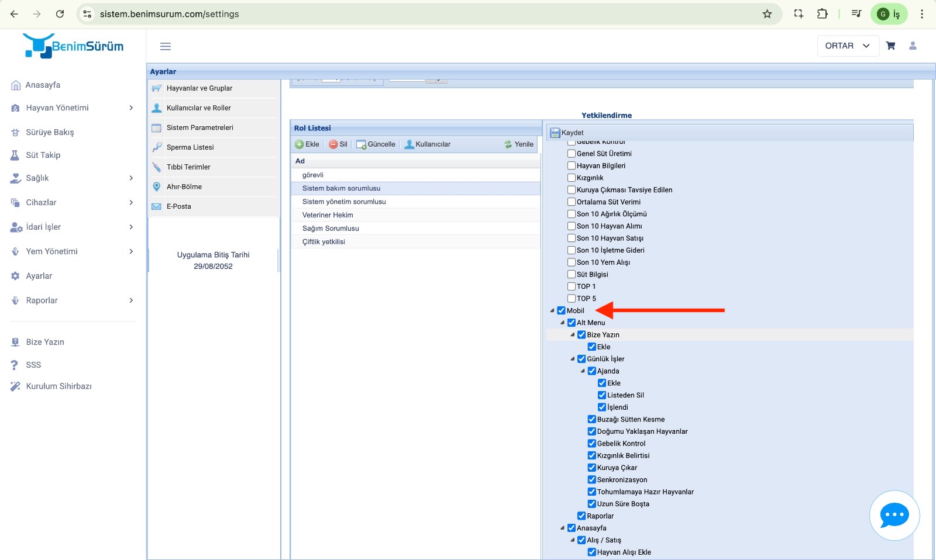Image resolution: width=936 pixels, height=560 pixels.
Task: Click the user profile icon
Action: click(913, 46)
